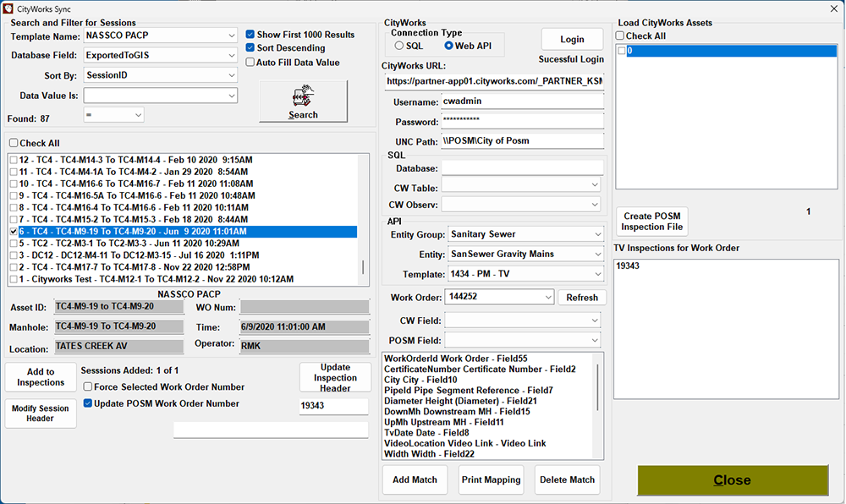
Task: Click the olive Close button
Action: [x=733, y=480]
